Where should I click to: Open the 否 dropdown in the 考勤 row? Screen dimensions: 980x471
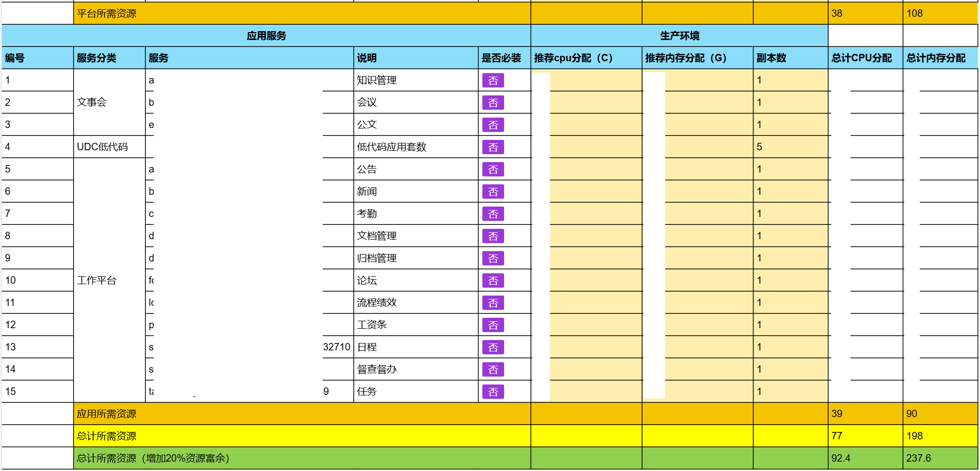pyautogui.click(x=493, y=214)
